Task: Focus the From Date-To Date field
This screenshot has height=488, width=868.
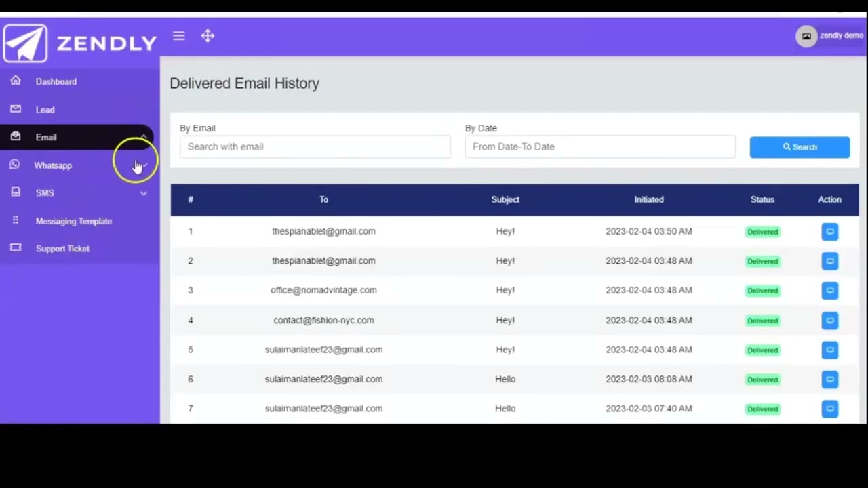Action: pyautogui.click(x=600, y=146)
